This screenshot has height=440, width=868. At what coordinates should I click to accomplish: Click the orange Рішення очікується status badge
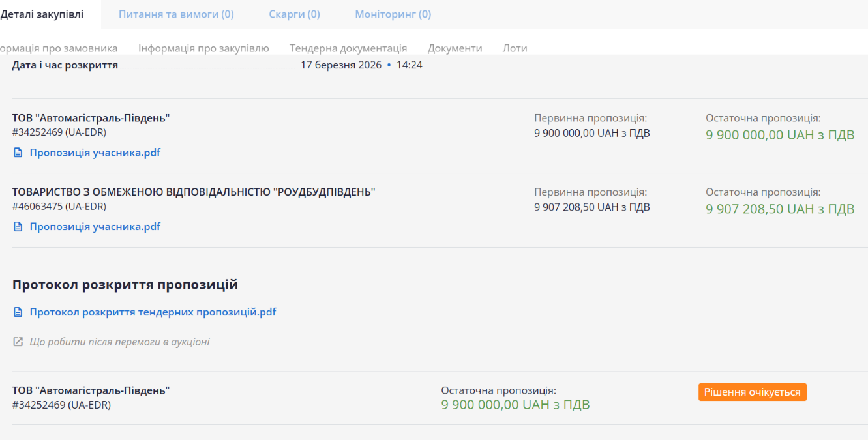pos(752,392)
